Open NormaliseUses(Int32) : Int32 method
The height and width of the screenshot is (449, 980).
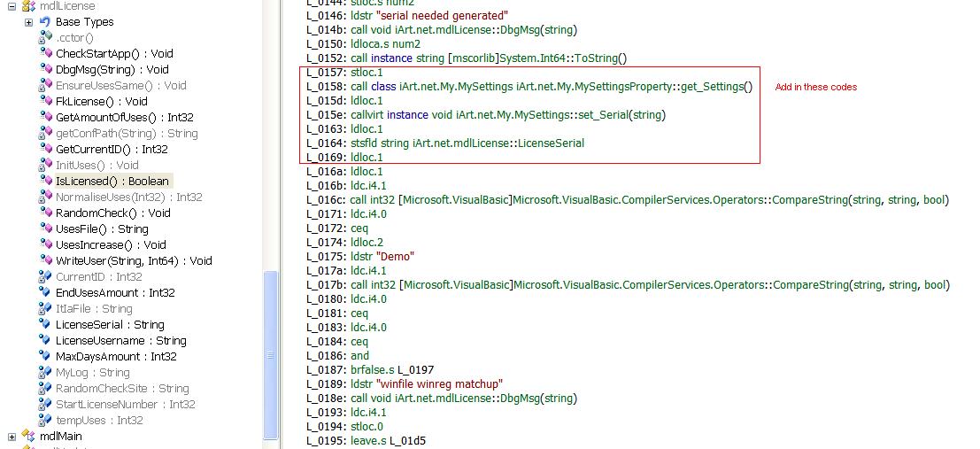click(x=129, y=197)
